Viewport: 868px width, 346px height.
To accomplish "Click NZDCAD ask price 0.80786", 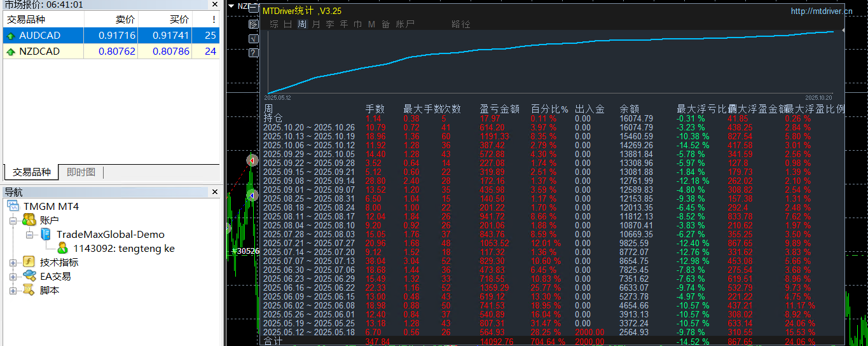I will point(171,52).
